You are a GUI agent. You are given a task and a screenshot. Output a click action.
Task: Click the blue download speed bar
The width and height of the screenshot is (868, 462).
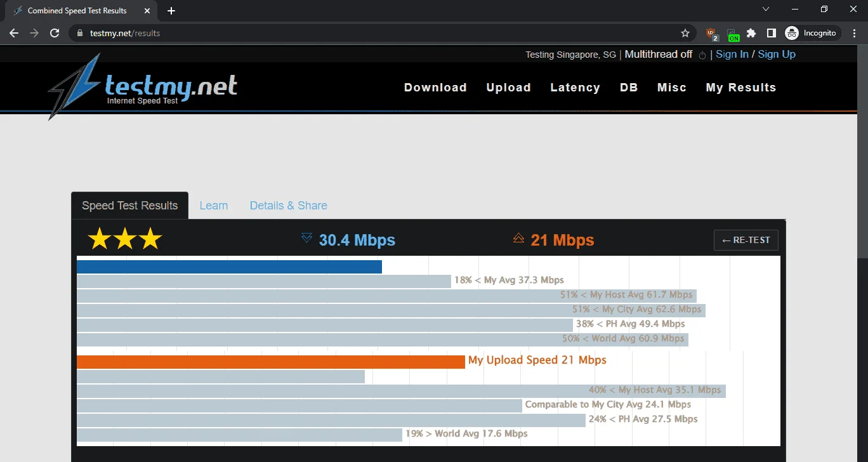[229, 267]
